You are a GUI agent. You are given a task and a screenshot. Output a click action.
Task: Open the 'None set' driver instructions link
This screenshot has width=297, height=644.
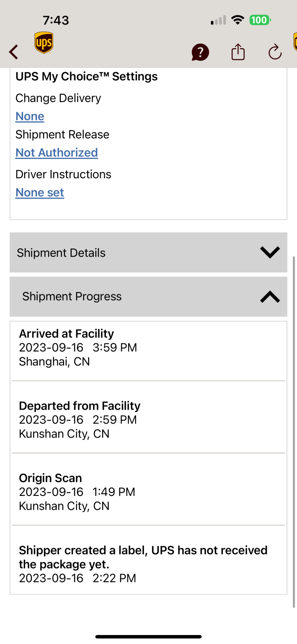40,193
